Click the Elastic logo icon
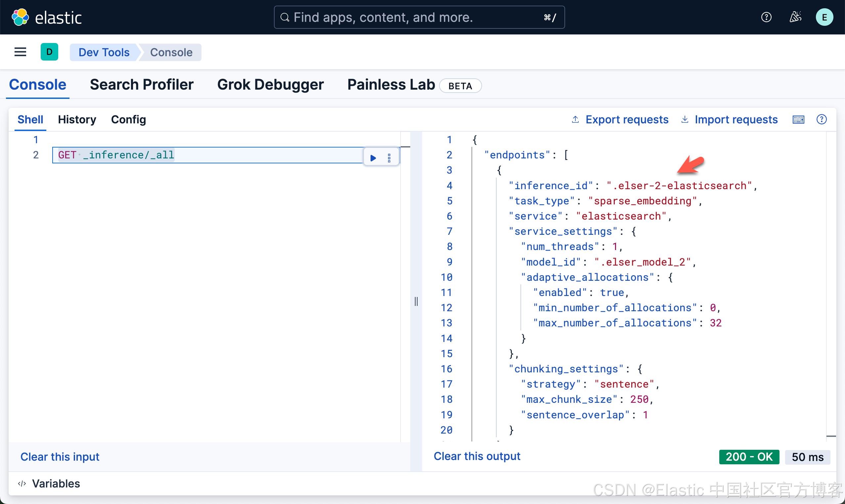 pos(20,17)
